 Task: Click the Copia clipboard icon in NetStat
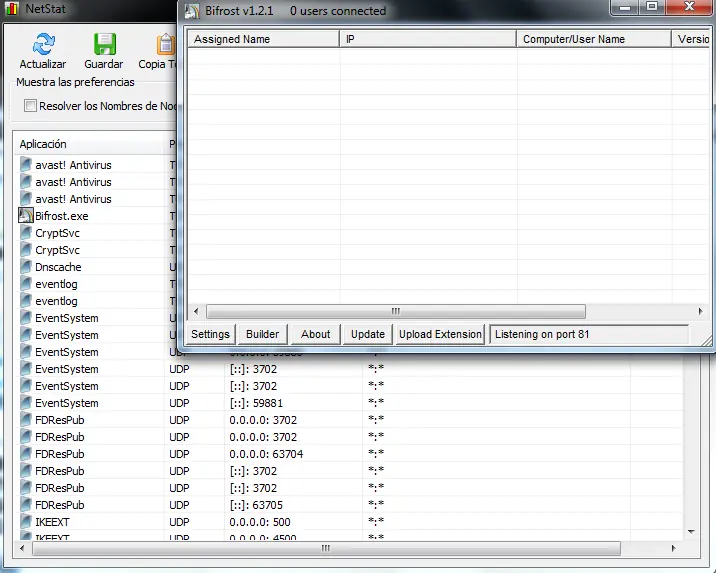point(166,44)
